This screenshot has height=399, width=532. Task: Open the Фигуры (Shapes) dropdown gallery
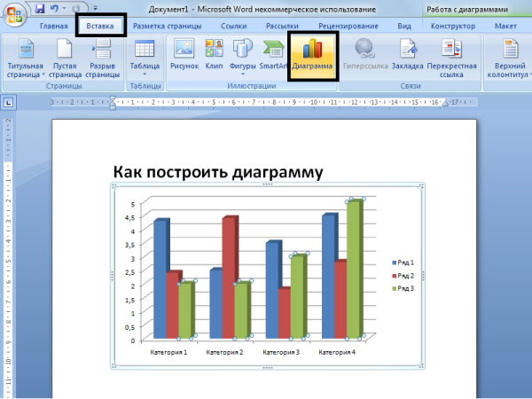coord(243,55)
